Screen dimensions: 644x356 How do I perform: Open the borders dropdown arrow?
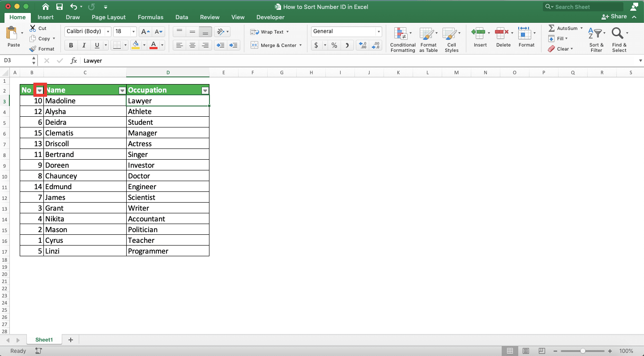pos(125,45)
